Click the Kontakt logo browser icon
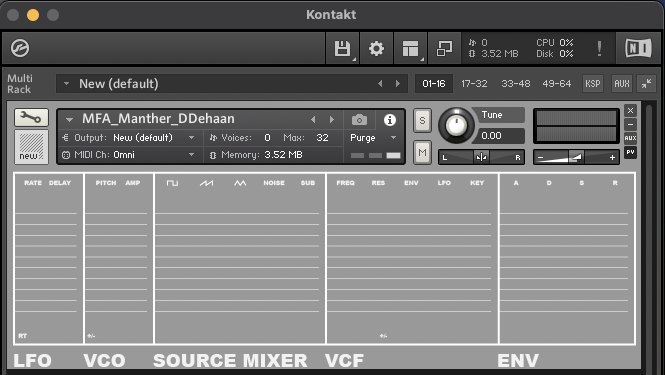 (x=20, y=48)
